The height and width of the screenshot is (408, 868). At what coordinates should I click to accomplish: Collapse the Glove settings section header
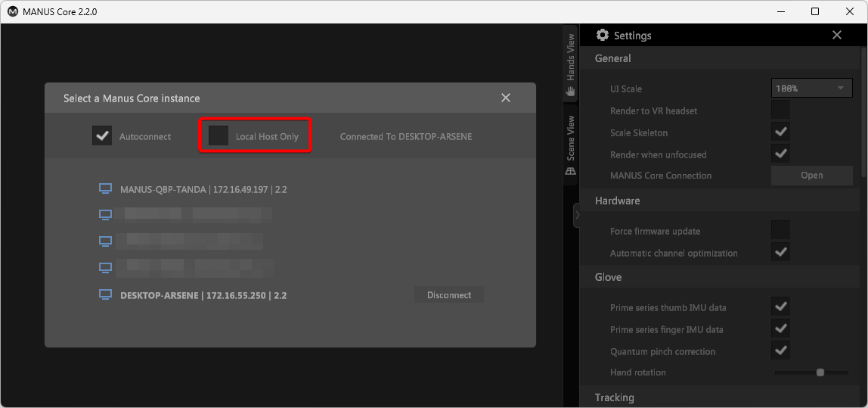coord(608,277)
